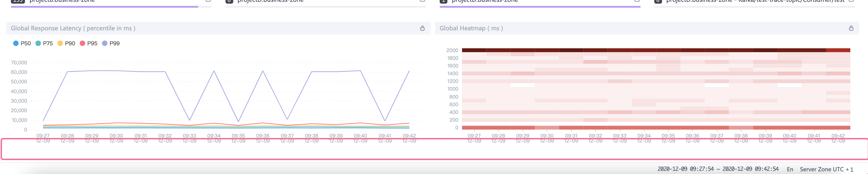This screenshot has width=868, height=174.
Task: Click P99 dip at 09:33 on latency chart
Action: [x=189, y=120]
